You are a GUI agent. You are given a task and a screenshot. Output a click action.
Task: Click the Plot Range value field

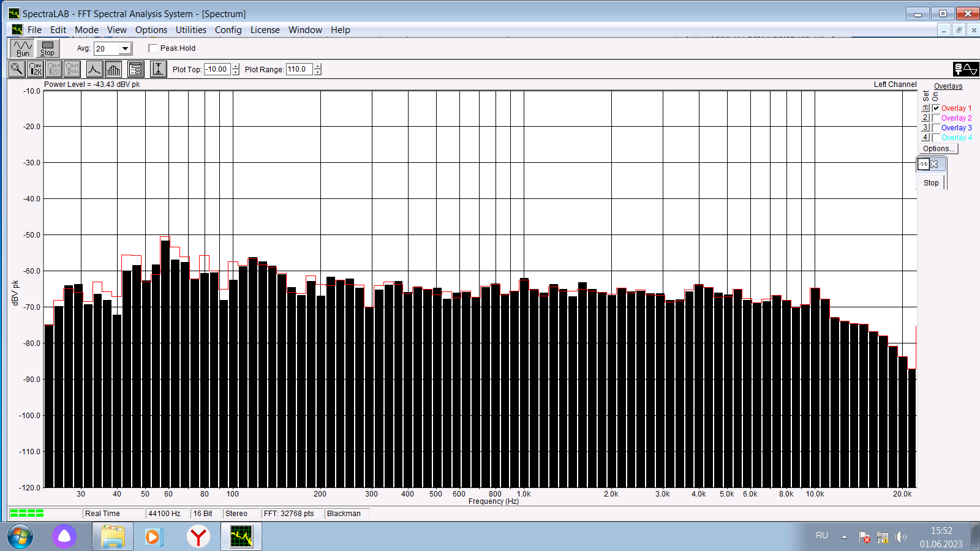coord(300,69)
